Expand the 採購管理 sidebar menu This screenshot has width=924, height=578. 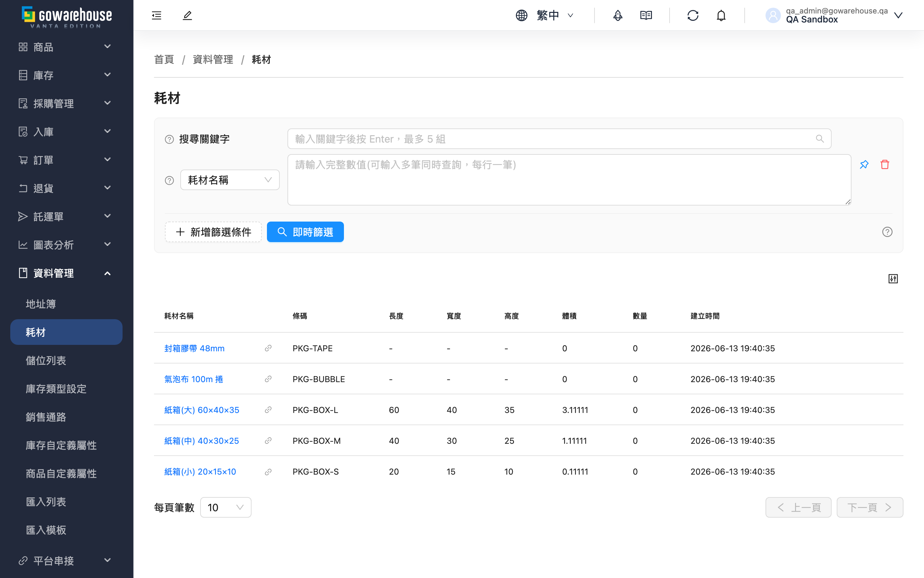66,103
